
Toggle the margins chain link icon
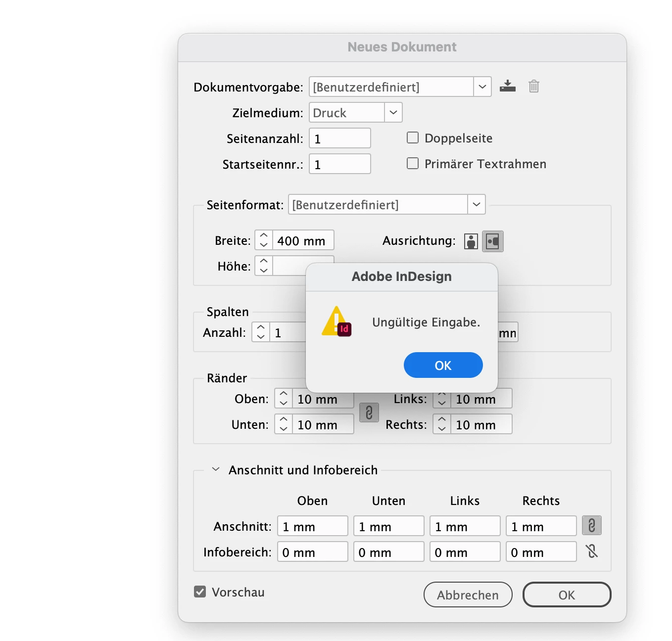pyautogui.click(x=369, y=412)
